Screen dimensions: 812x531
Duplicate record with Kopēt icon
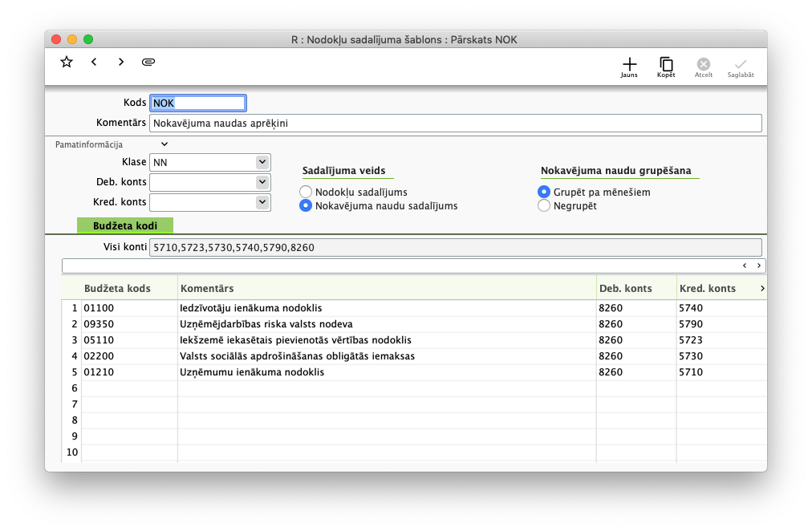tap(666, 67)
